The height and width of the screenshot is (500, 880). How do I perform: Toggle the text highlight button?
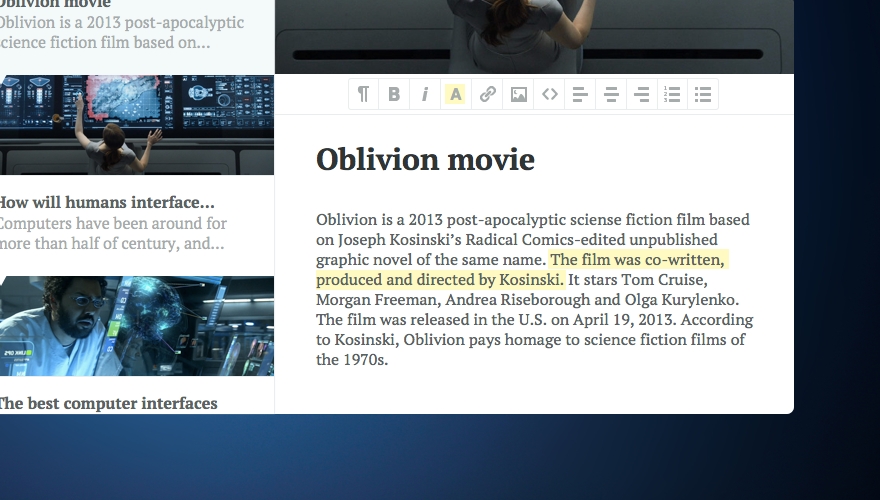pos(456,94)
